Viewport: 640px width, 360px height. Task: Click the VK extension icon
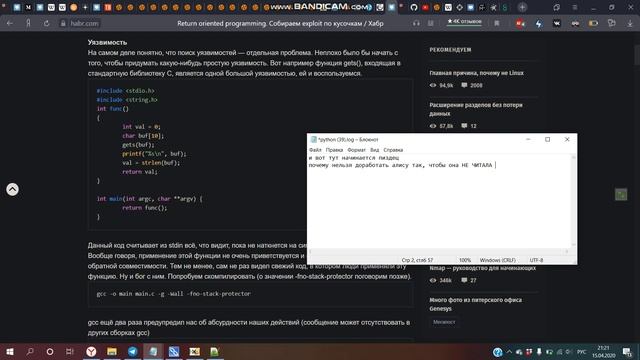pos(557,23)
